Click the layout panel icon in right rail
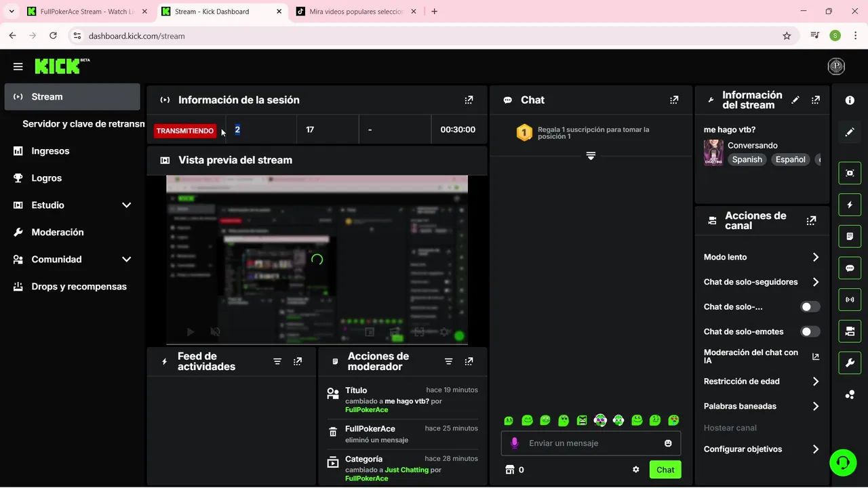The width and height of the screenshot is (868, 488). [850, 331]
